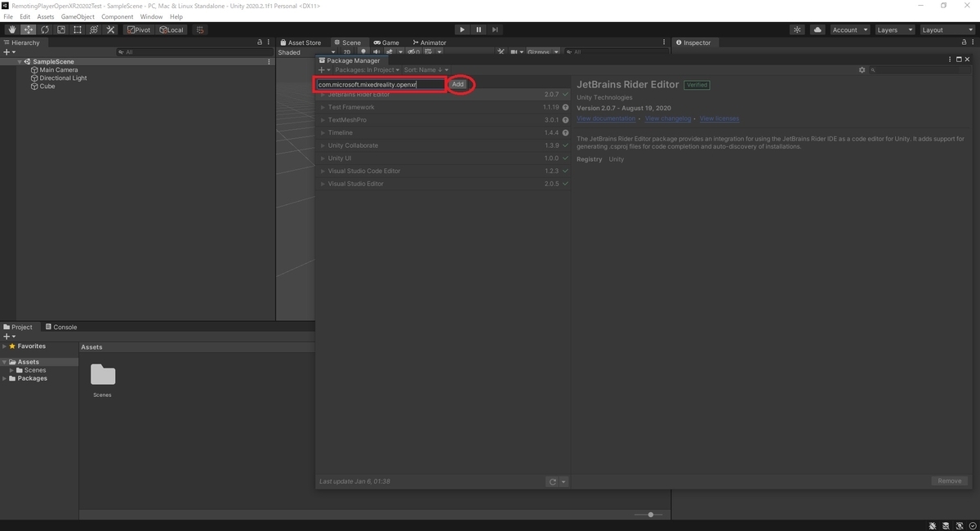Select the Hand tool
980x531 pixels.
click(x=12, y=29)
